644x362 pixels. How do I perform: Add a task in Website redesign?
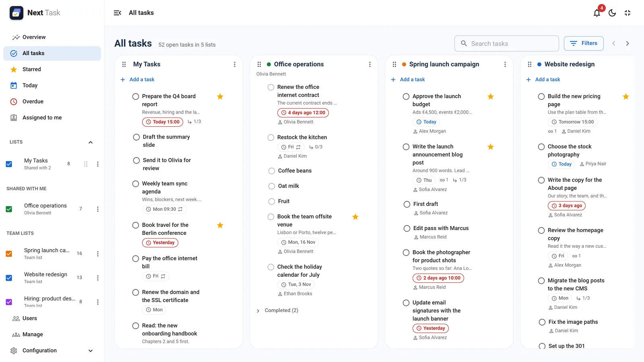543,80
